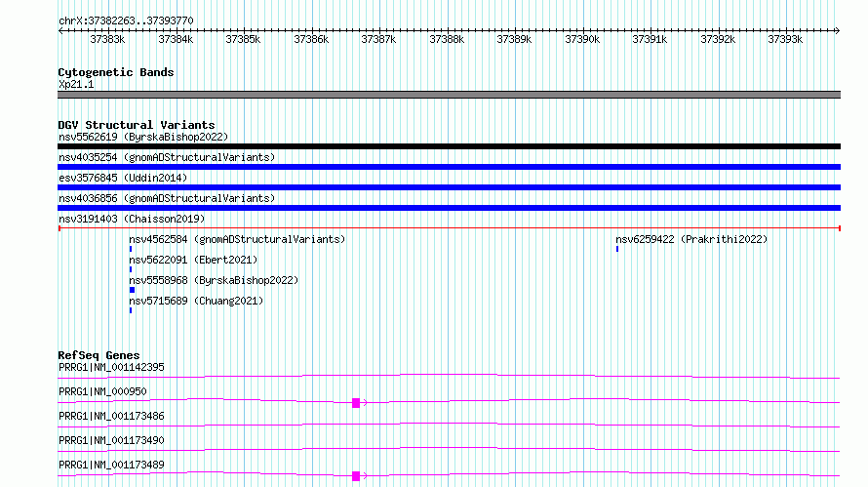Screen dimensions: 868x487
Task: Click the blue square nsv5558968 variant marker
Action: [132, 290]
